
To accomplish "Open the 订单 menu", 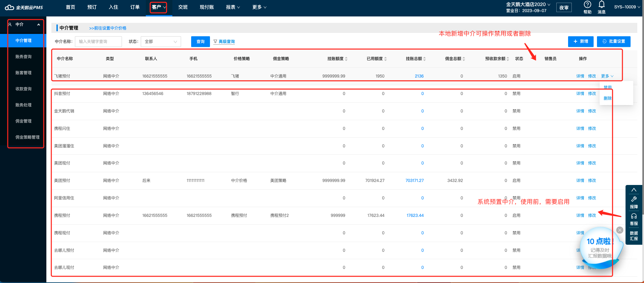I will point(135,7).
